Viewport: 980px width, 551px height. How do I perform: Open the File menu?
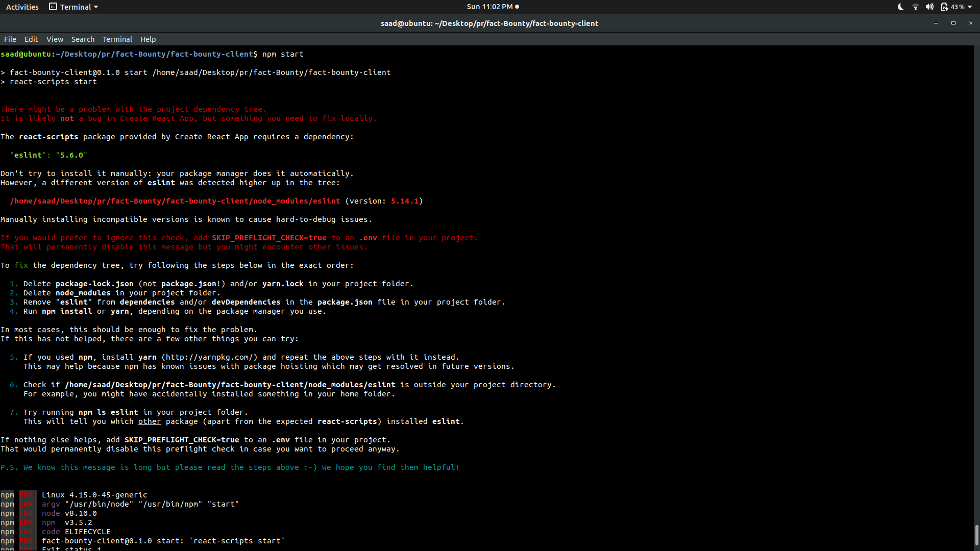point(10,39)
